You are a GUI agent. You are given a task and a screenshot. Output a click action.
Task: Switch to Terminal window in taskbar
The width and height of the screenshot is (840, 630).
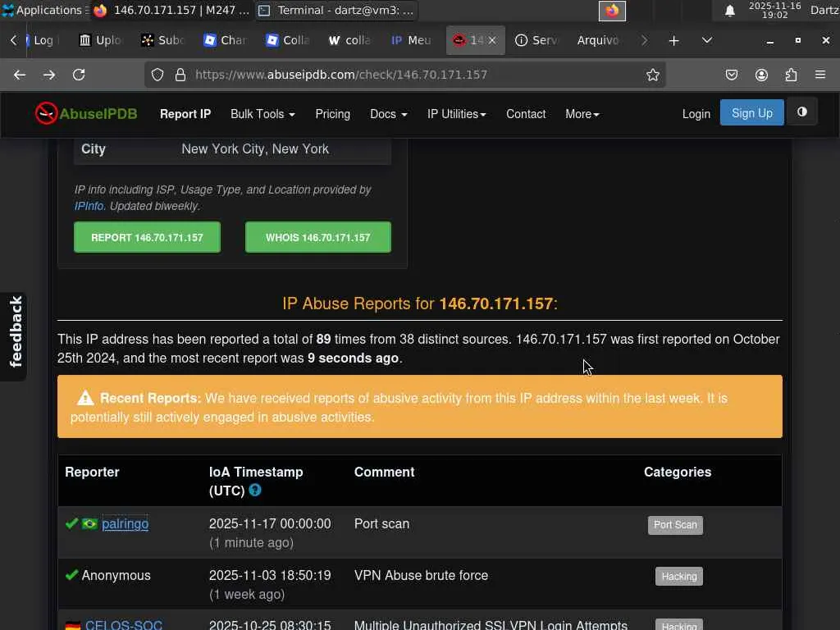336,10
